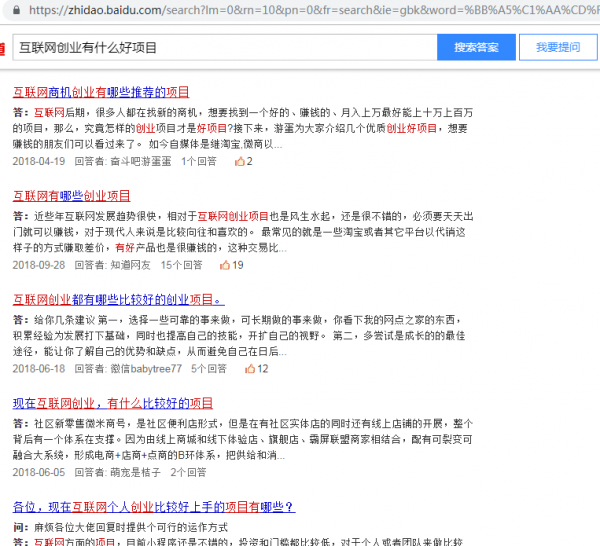Image resolution: width=600 pixels, height=546 pixels.
Task: Focus the search box with 互联网创业有什么好项目
Action: pos(225,47)
